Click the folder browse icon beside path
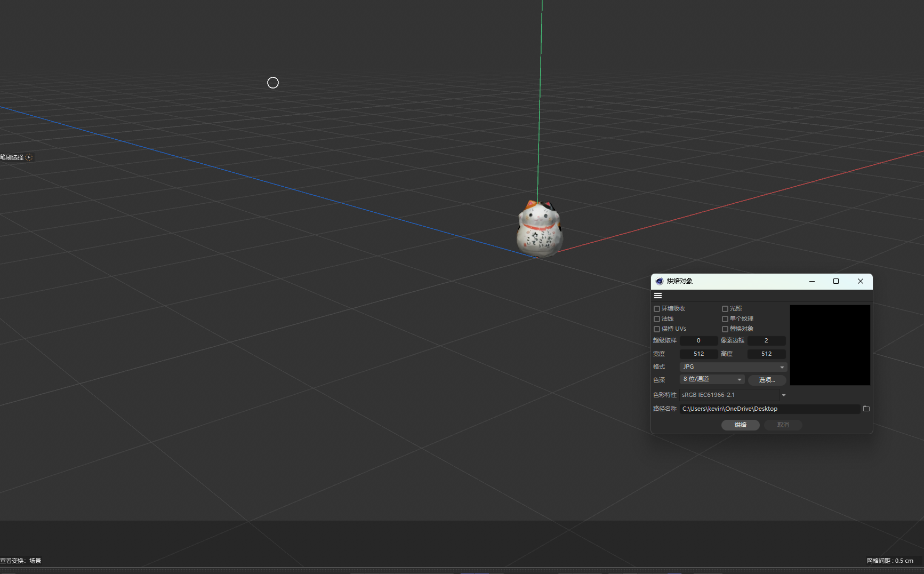924x574 pixels. coord(866,409)
